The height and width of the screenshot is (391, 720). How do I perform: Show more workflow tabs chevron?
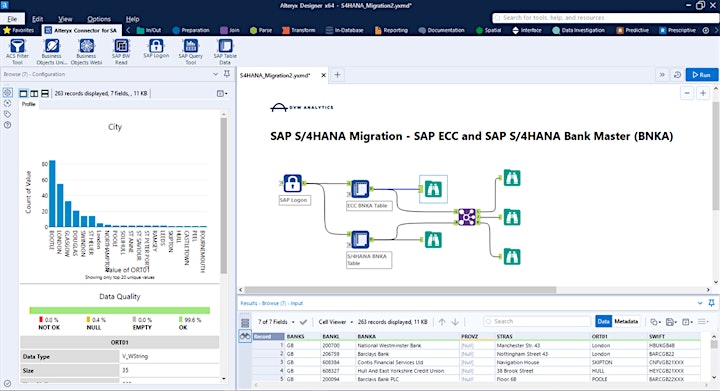[662, 75]
